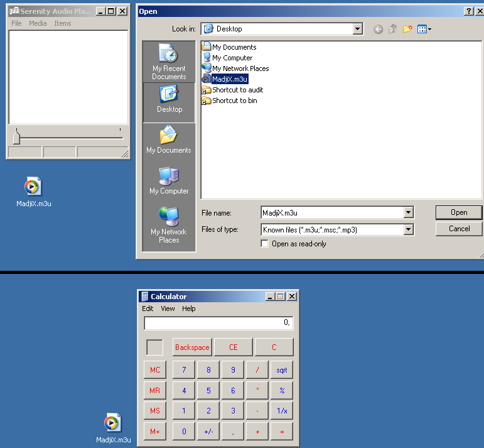
Task: Click the Up One Level folder icon
Action: (392, 29)
